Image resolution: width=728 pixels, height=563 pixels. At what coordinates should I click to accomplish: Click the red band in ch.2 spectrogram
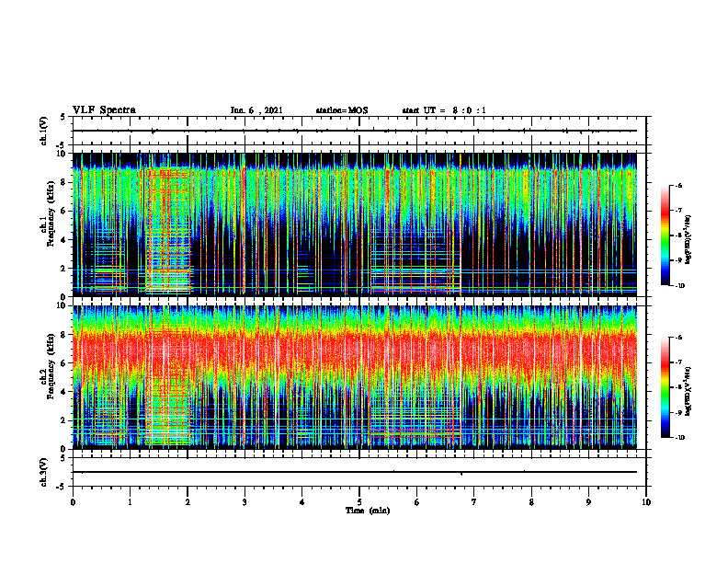(x=355, y=349)
